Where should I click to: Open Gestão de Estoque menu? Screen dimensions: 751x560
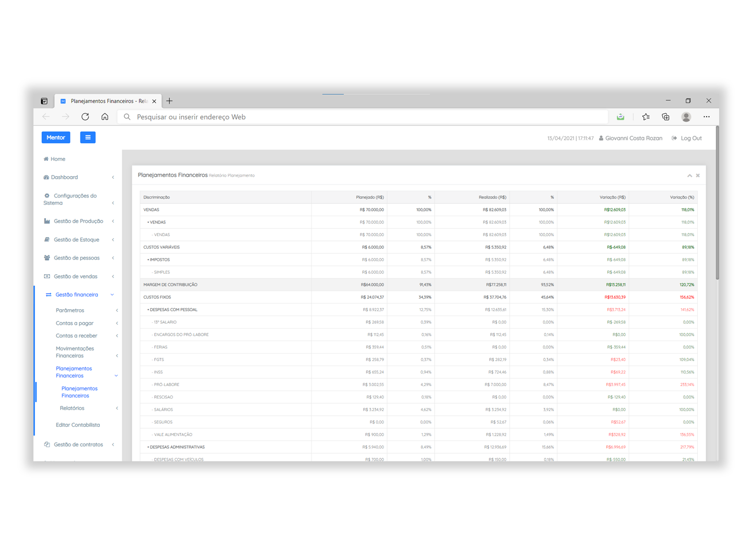72,240
